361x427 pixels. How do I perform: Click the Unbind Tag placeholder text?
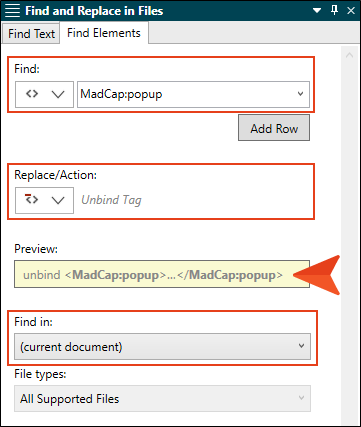[111, 200]
